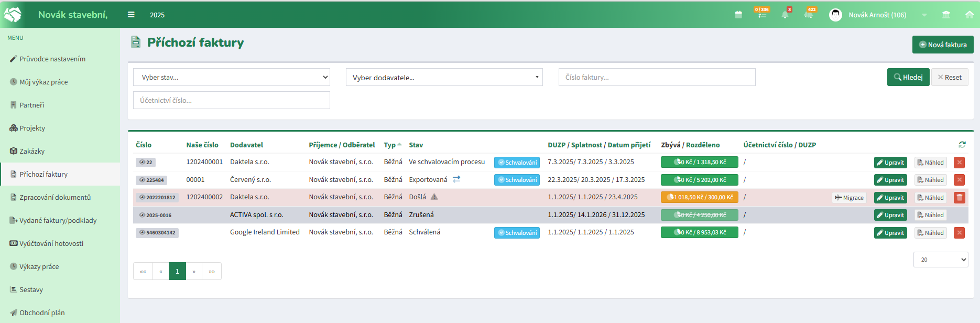Open the 'Vyber stav...' dropdown
Viewport: 980px width, 323px height.
(232, 77)
